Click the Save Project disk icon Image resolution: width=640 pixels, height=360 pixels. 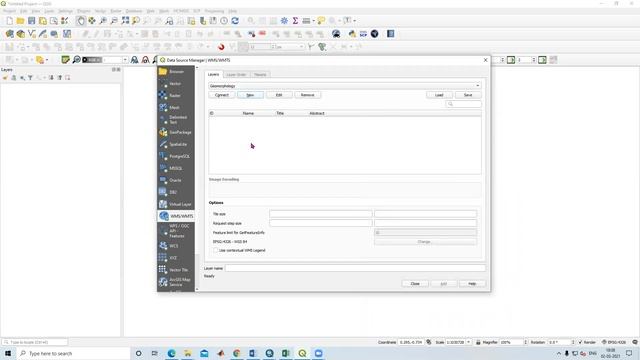click(x=31, y=21)
